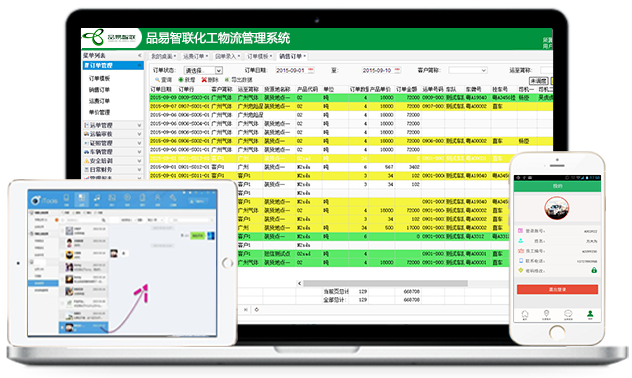The image size is (632, 378).
Task: Select 销售订单 in the sidebar
Action: (99, 89)
